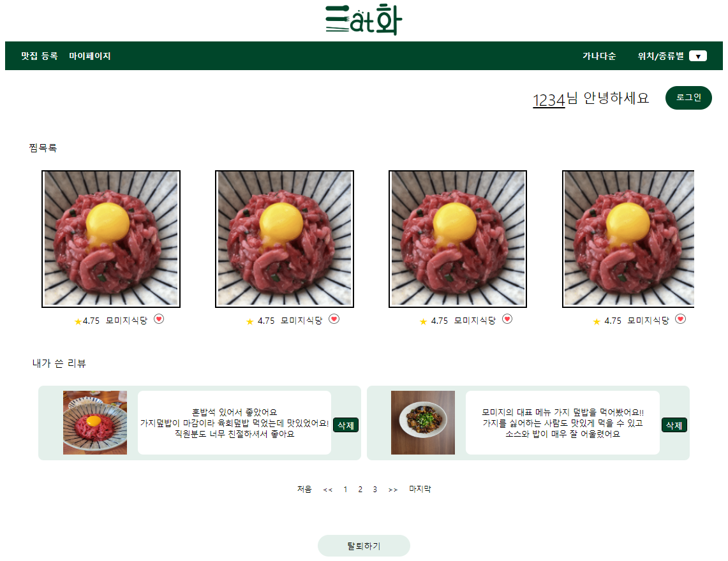Open the 맛집 등록 menu item
728x561 pixels.
40,56
